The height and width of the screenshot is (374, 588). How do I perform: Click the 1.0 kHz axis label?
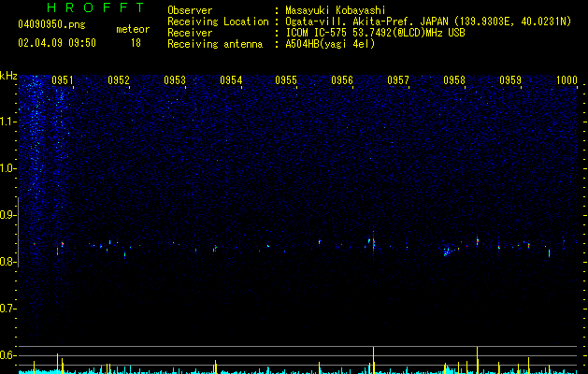[x=8, y=168]
